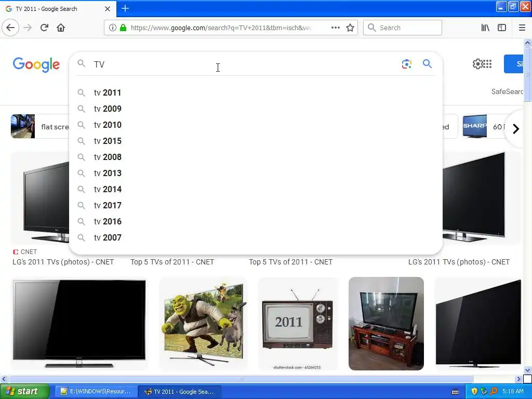
Task: Switch to E:\WINDOWS\Resour... taskbar window
Action: pyautogui.click(x=96, y=392)
